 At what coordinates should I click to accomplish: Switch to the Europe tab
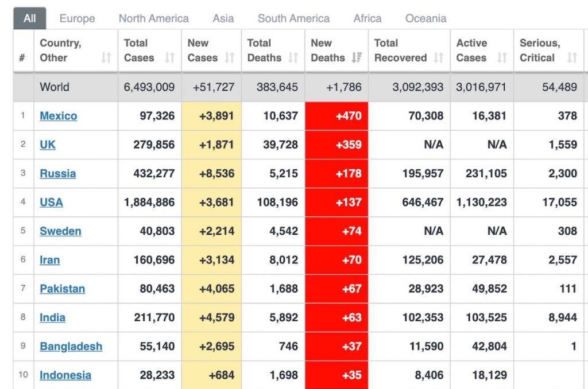pos(77,18)
